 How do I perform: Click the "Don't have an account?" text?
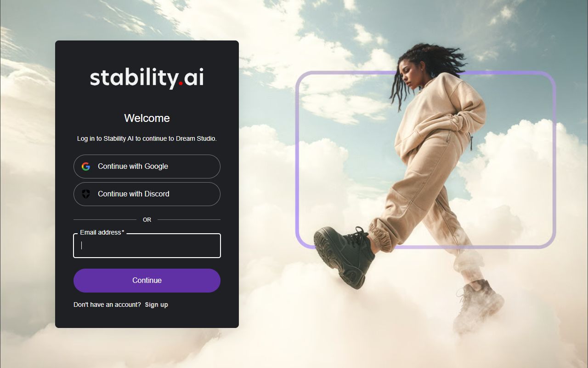tap(107, 305)
